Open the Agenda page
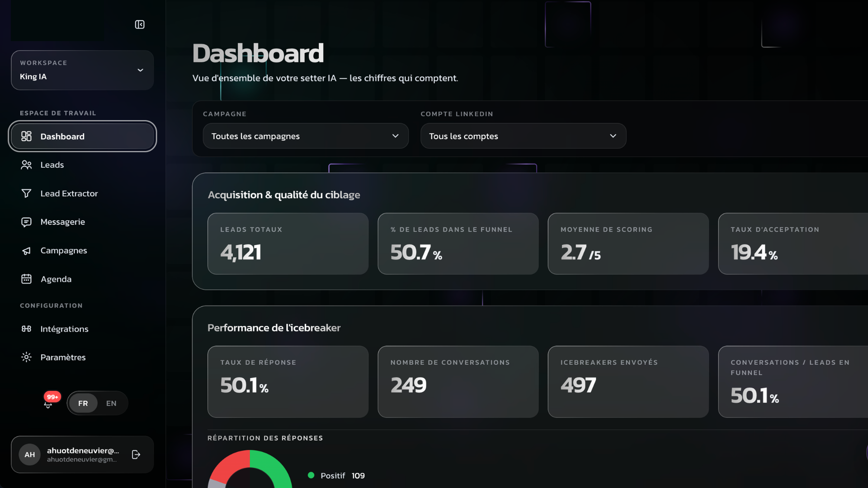Screen dimensions: 868x488 click(82, 279)
